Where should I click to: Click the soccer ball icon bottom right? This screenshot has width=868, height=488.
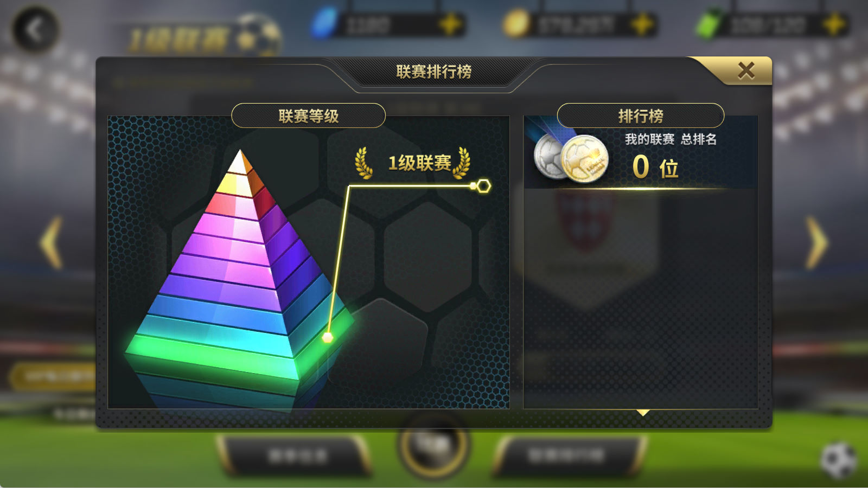(839, 460)
